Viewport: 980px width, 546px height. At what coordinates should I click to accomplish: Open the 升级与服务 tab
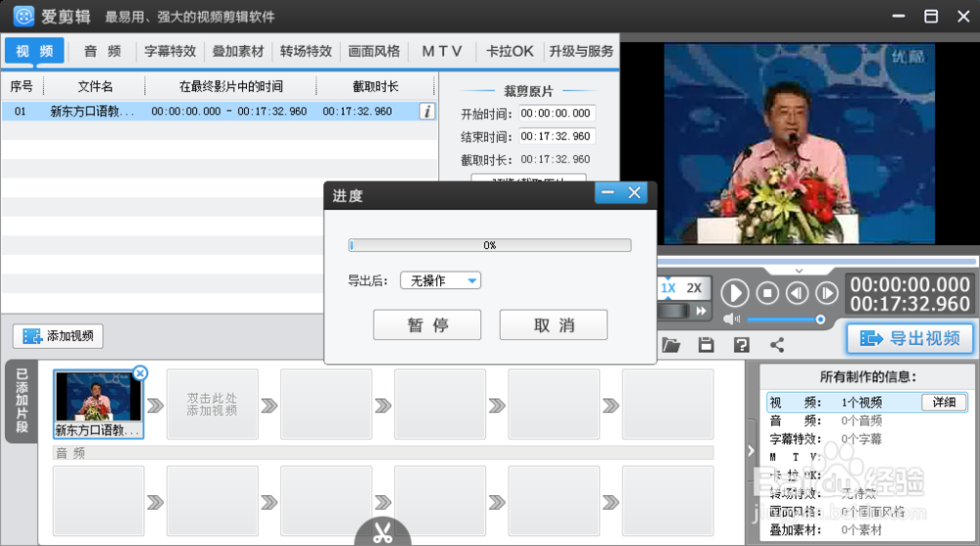[x=581, y=51]
